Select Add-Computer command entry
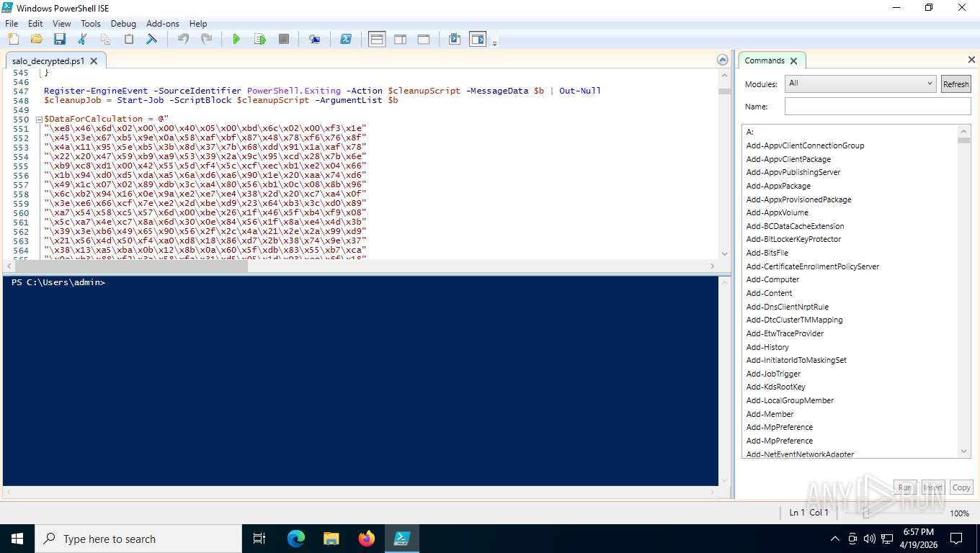980x553 pixels. [x=772, y=279]
